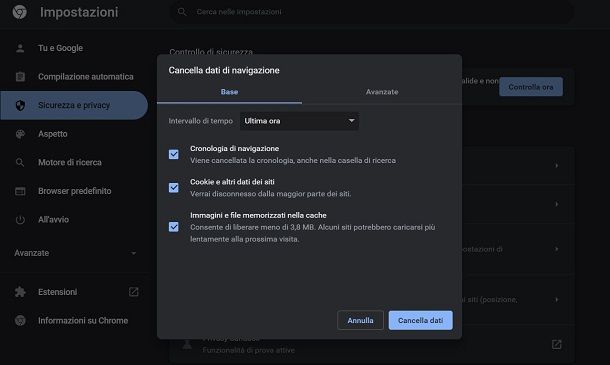Click the puzzle piece icon for Estensioni

click(20, 292)
